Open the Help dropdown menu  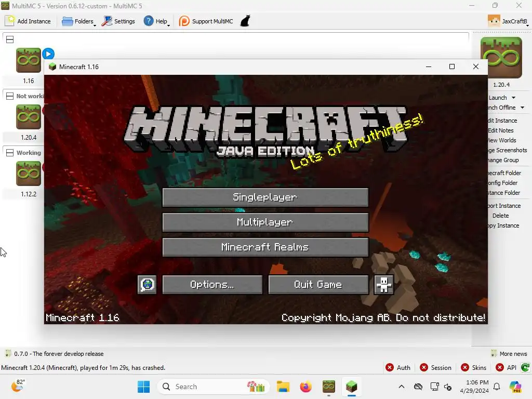pyautogui.click(x=156, y=21)
